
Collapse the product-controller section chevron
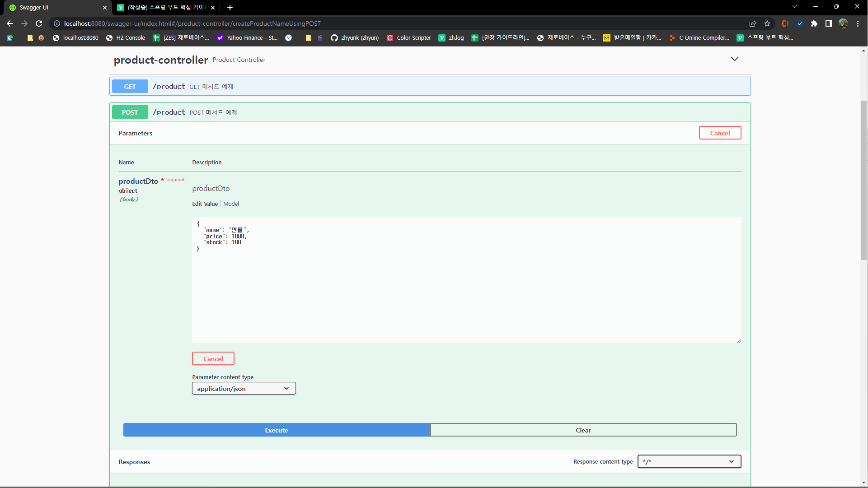[735, 59]
